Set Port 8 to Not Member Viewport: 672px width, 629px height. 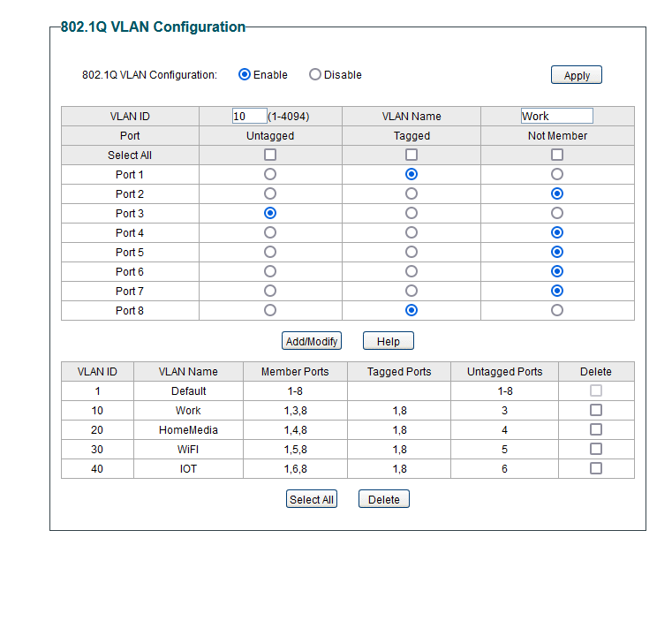(557, 310)
